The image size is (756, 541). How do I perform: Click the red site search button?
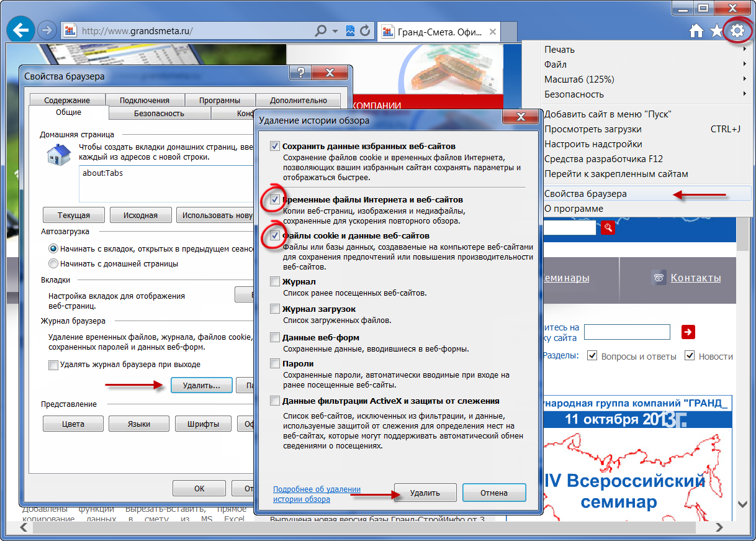coord(608,227)
